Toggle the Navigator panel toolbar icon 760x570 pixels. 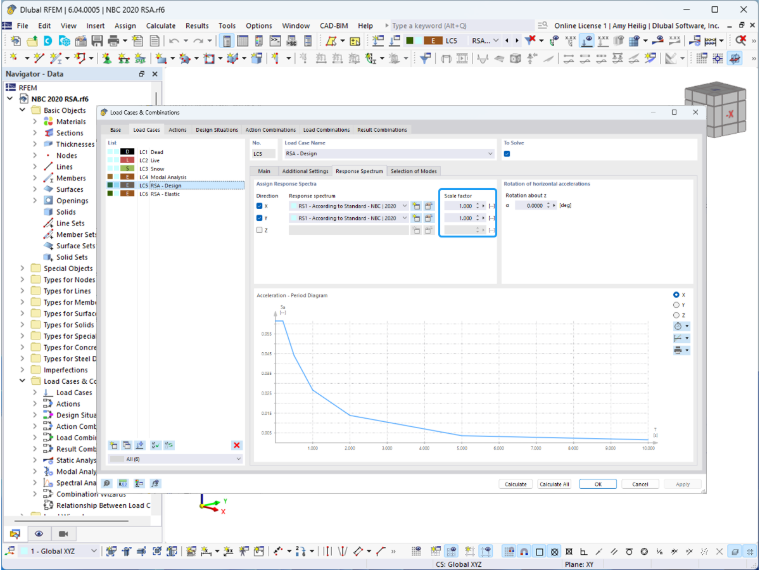click(x=226, y=41)
